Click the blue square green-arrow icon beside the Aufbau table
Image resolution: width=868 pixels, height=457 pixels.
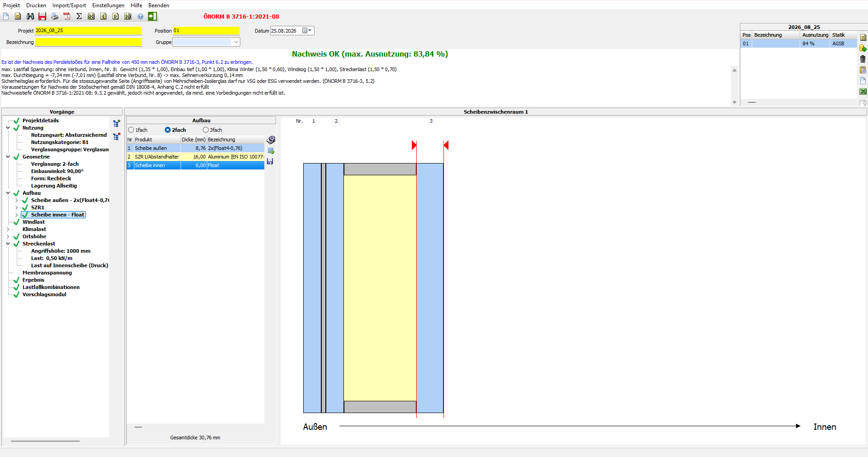[271, 151]
